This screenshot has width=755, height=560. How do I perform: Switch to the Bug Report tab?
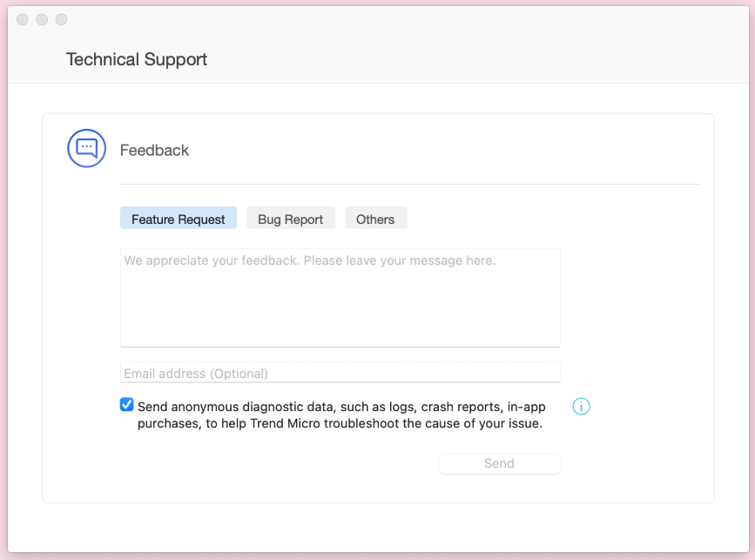click(290, 218)
